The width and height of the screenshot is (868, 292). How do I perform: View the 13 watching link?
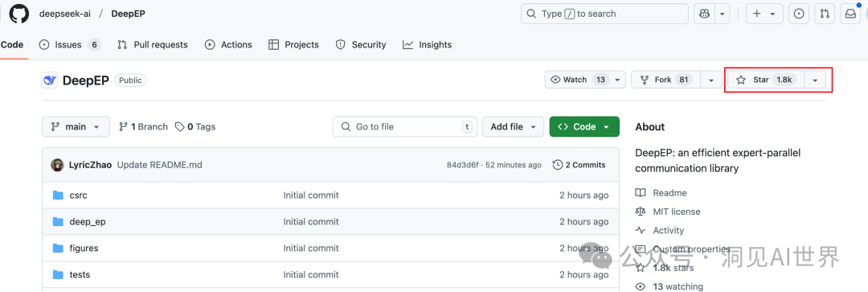click(669, 286)
